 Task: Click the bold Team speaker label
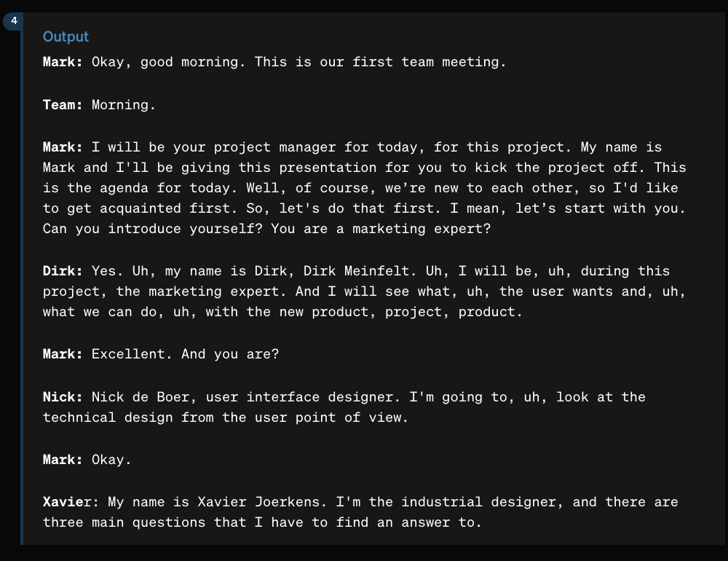[x=63, y=105]
